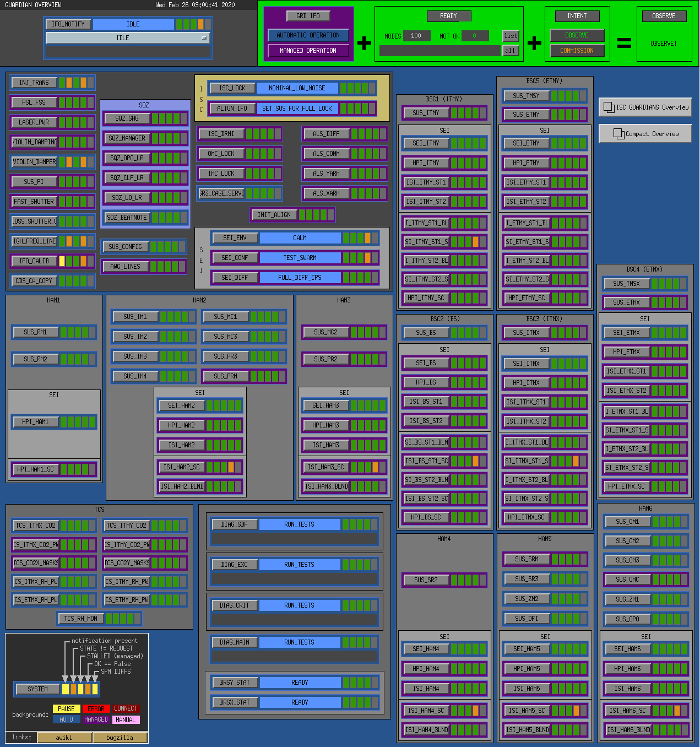Select MANAGED OPERATION mode

click(x=308, y=51)
